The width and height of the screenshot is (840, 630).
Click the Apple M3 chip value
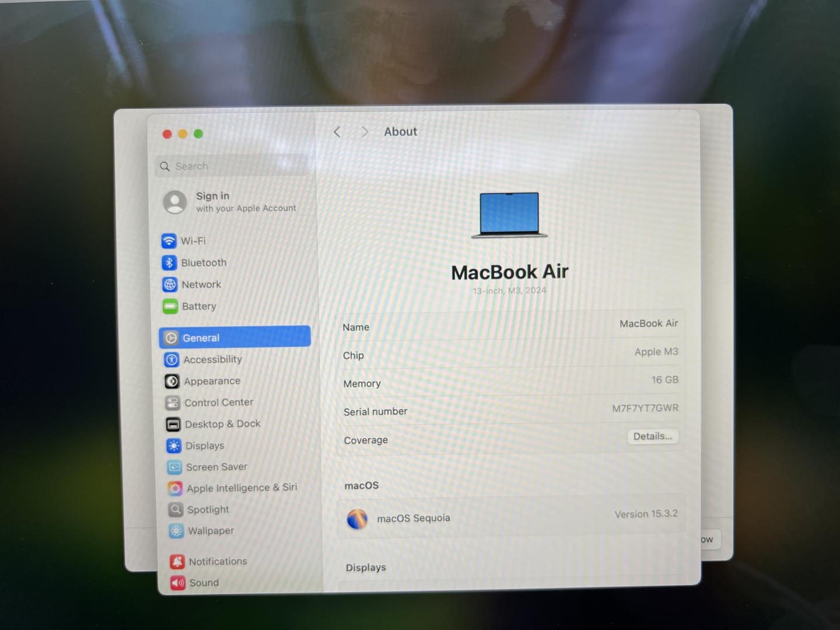(x=656, y=352)
